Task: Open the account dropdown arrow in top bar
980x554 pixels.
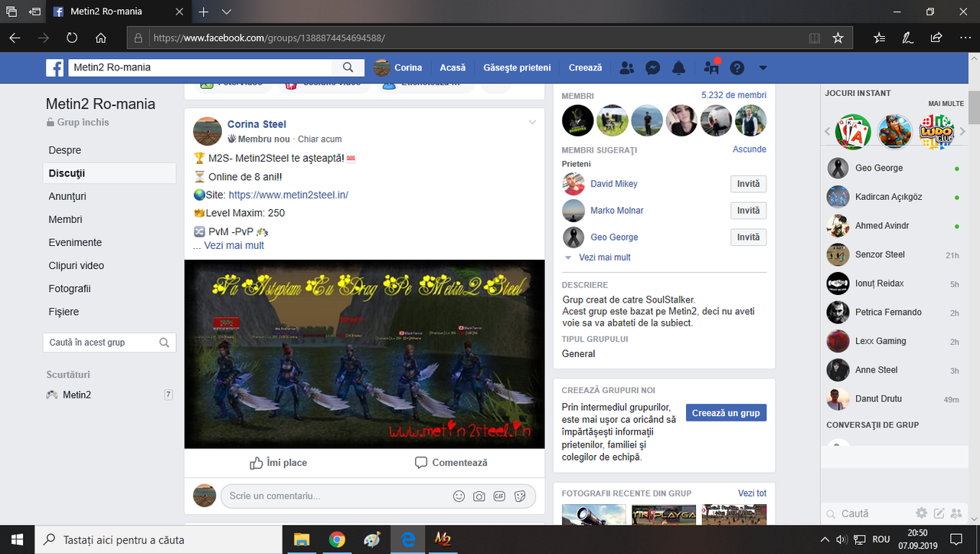Action: (x=763, y=67)
